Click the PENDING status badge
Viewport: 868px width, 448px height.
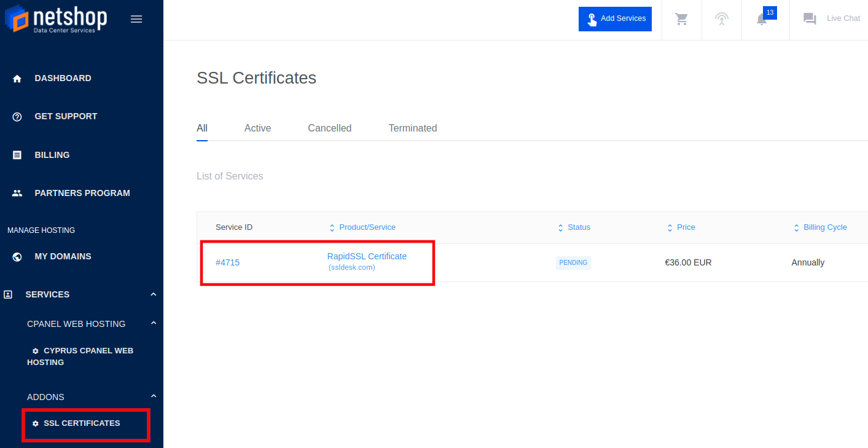[x=573, y=263]
